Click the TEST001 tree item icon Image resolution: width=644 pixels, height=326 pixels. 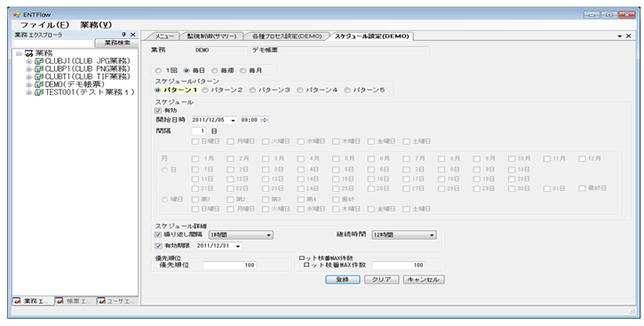tap(39, 92)
